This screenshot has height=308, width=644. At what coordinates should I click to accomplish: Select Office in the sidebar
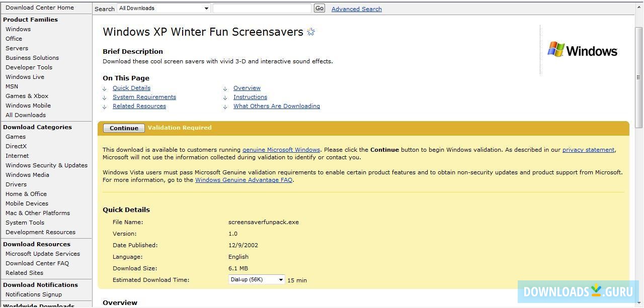pyautogui.click(x=14, y=39)
